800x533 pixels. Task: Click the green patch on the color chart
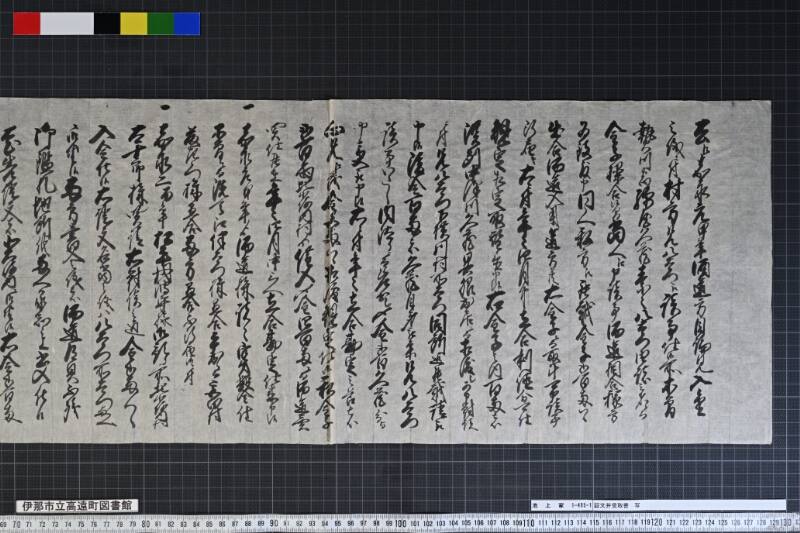point(161,24)
